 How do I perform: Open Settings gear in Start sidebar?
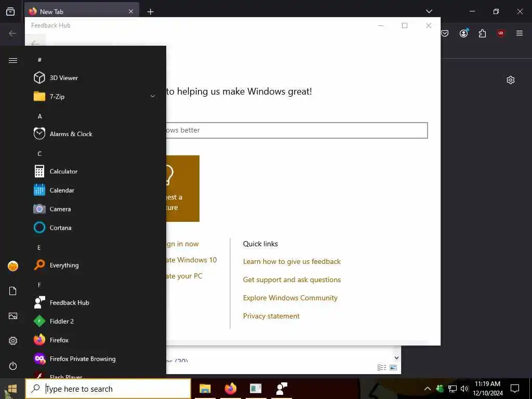pyautogui.click(x=13, y=341)
